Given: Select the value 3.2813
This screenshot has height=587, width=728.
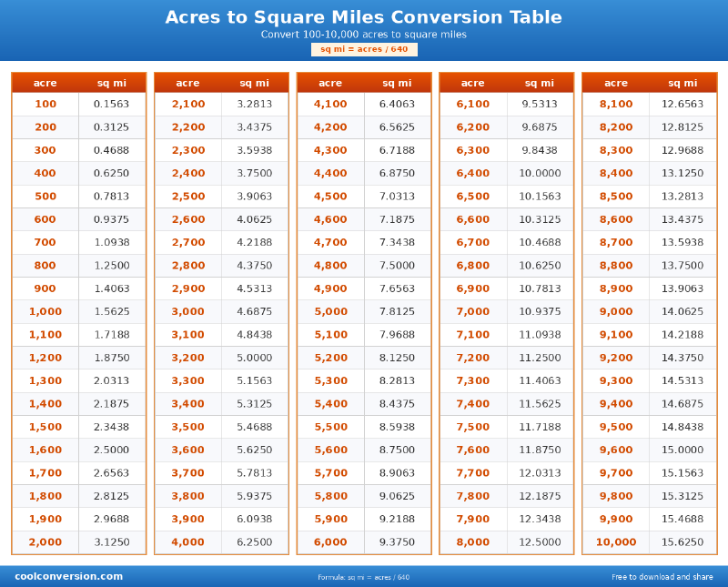Looking at the screenshot, I should 255,104.
